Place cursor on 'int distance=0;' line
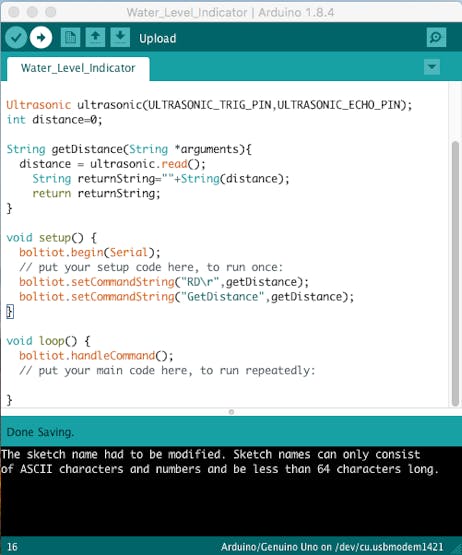The height and width of the screenshot is (555, 462). (55, 120)
